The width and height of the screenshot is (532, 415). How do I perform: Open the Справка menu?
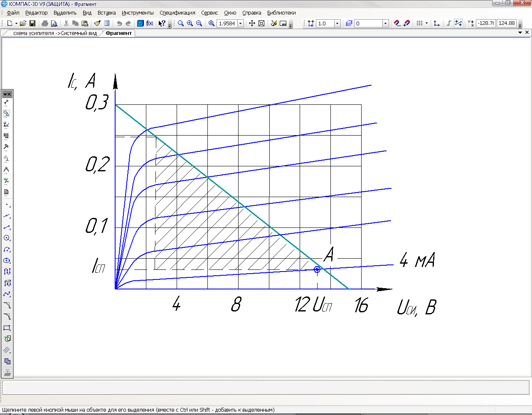252,13
